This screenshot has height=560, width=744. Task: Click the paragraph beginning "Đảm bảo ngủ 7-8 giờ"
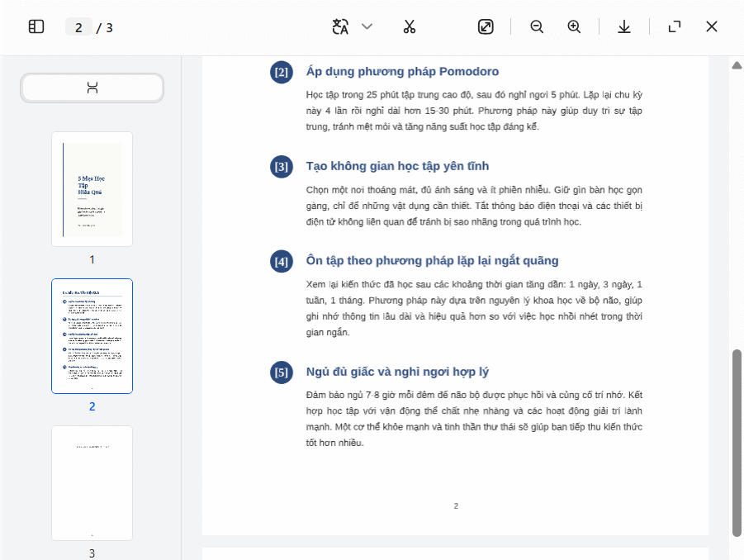474,419
